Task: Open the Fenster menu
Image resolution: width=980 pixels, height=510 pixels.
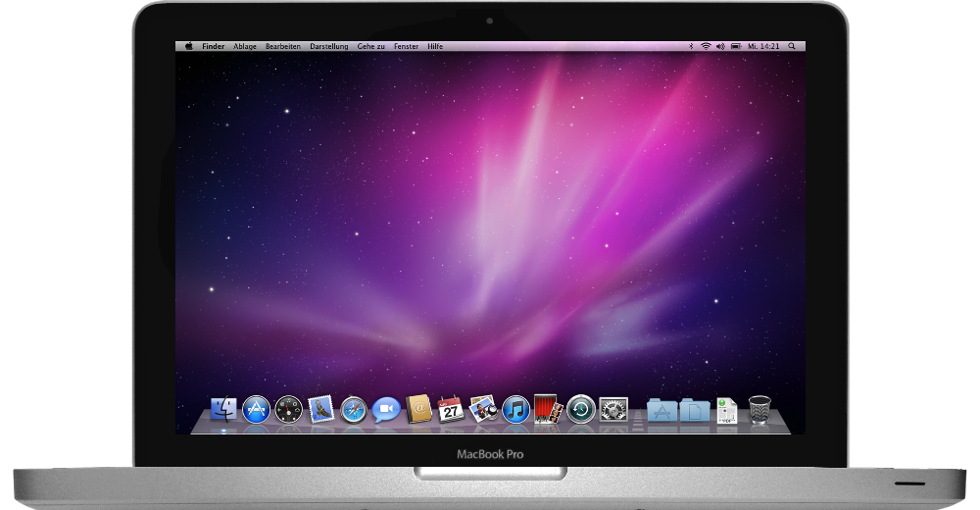Action: (x=407, y=46)
